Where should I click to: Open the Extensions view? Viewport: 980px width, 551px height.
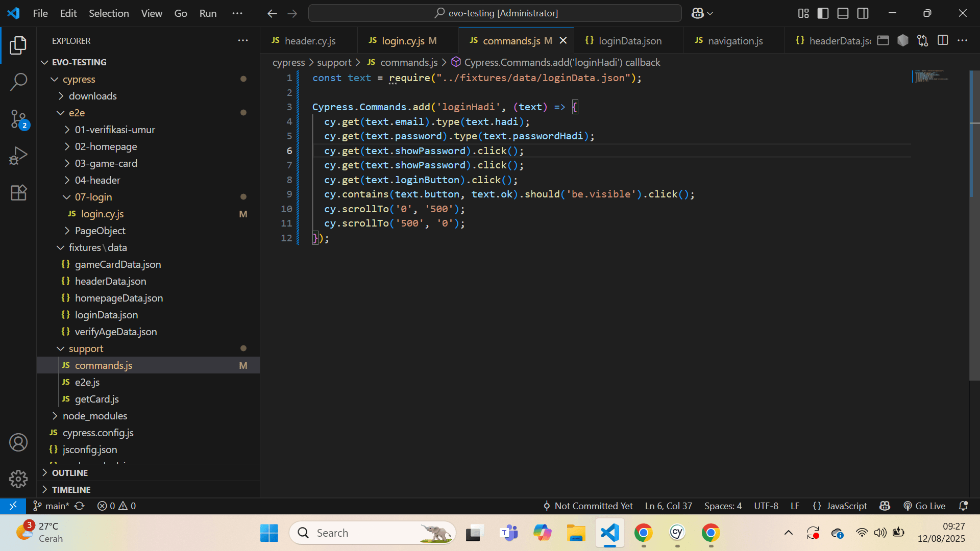pos(18,193)
